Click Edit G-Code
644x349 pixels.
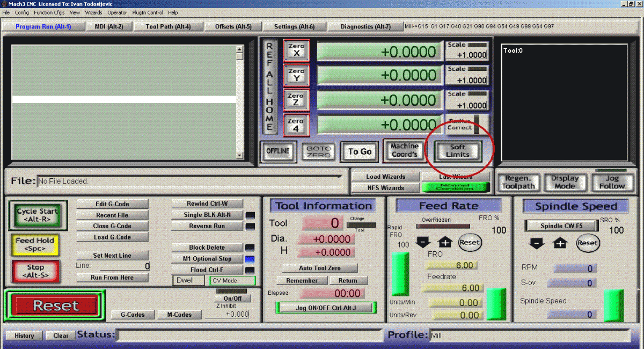(x=113, y=204)
